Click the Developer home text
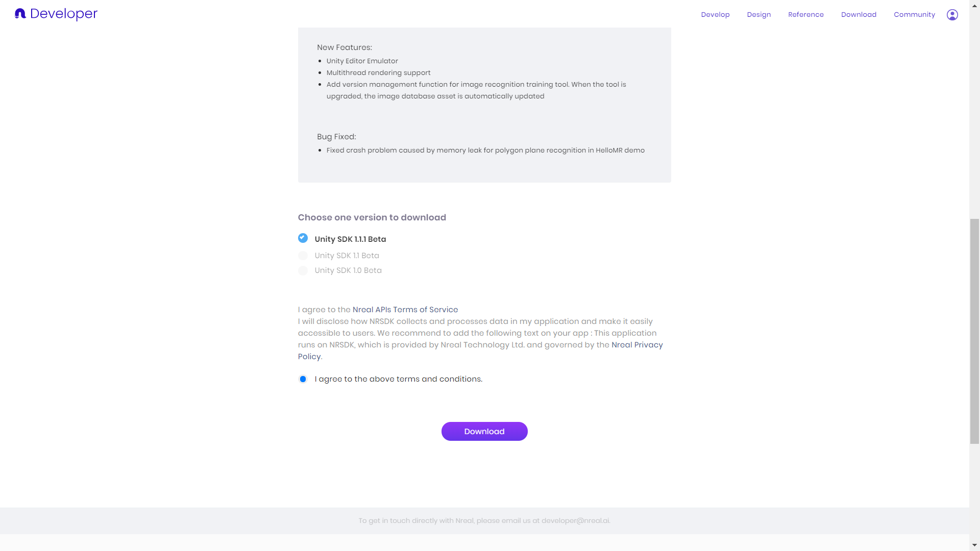The image size is (980, 551). [x=64, y=14]
